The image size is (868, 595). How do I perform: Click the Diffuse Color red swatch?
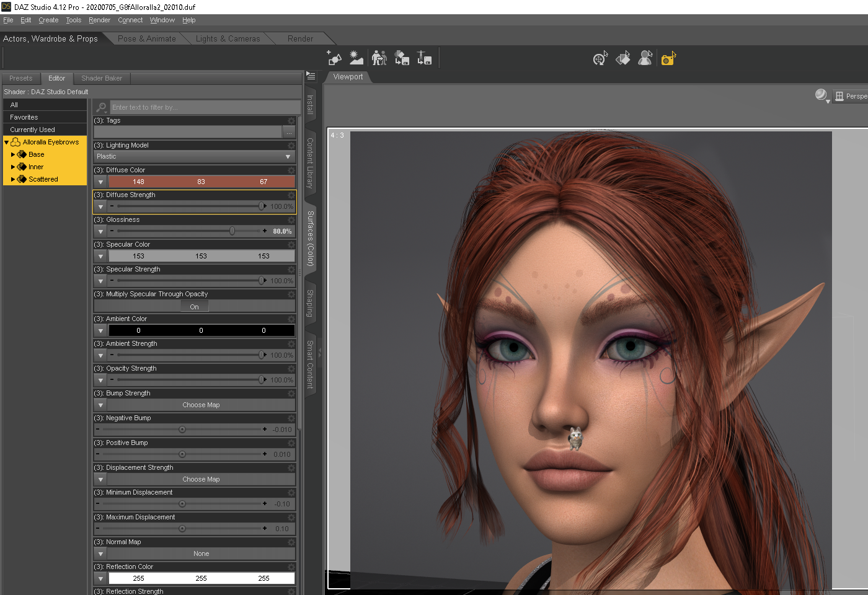[201, 182]
